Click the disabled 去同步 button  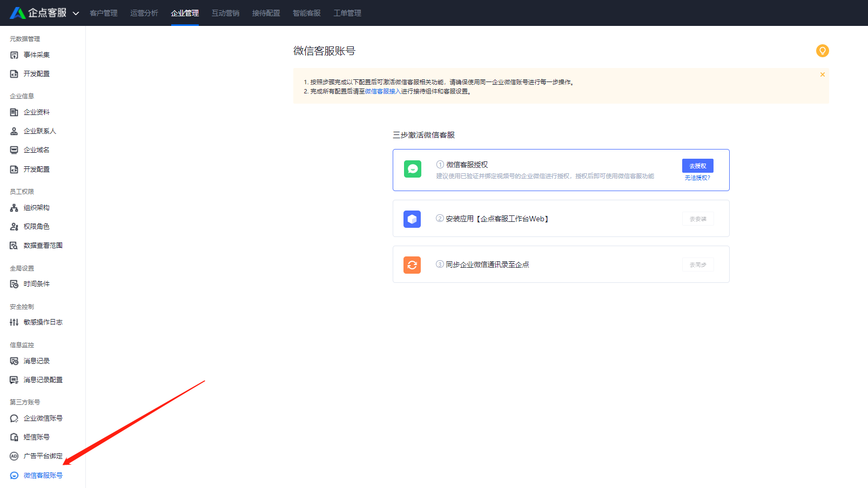coord(698,265)
